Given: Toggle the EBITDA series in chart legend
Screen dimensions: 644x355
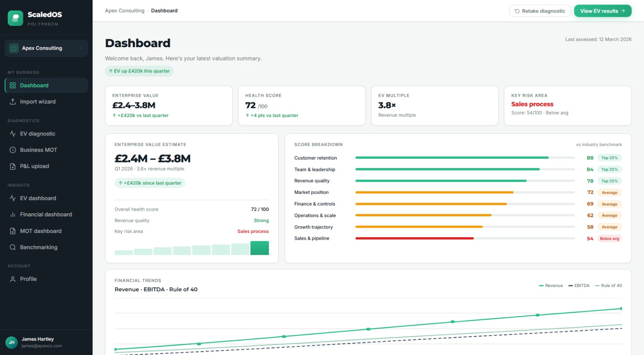Looking at the screenshot, I should coord(579,286).
